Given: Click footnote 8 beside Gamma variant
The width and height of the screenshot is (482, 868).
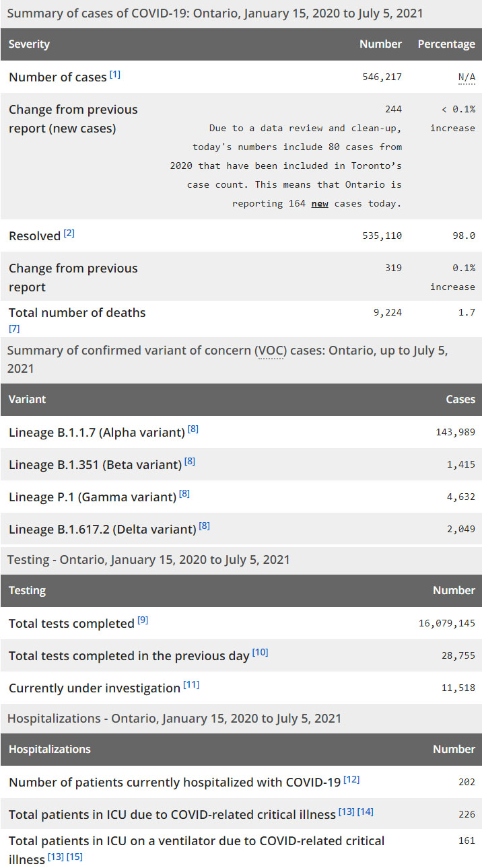Looking at the screenshot, I should pos(184,494).
